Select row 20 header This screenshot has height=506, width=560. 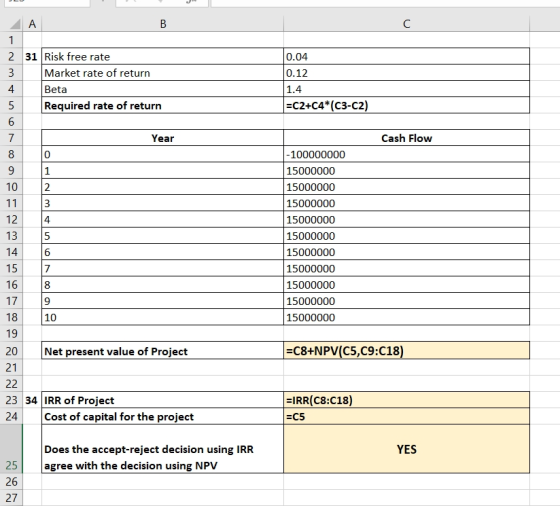pyautogui.click(x=11, y=351)
